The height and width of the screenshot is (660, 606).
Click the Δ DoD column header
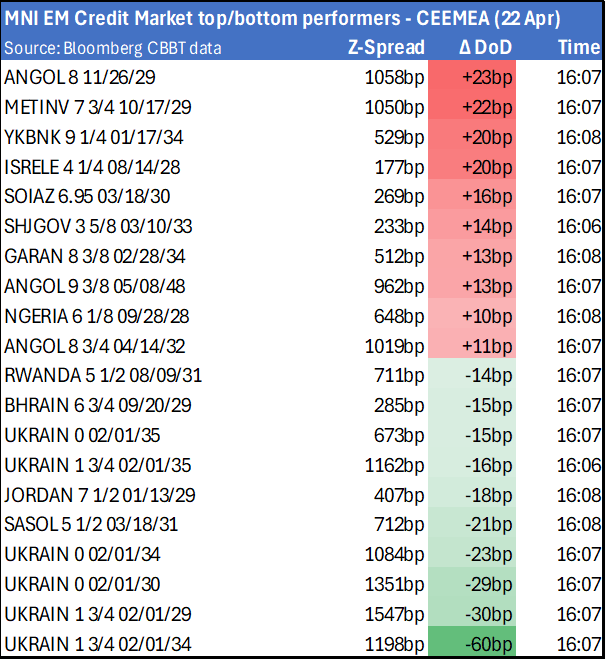(485, 47)
